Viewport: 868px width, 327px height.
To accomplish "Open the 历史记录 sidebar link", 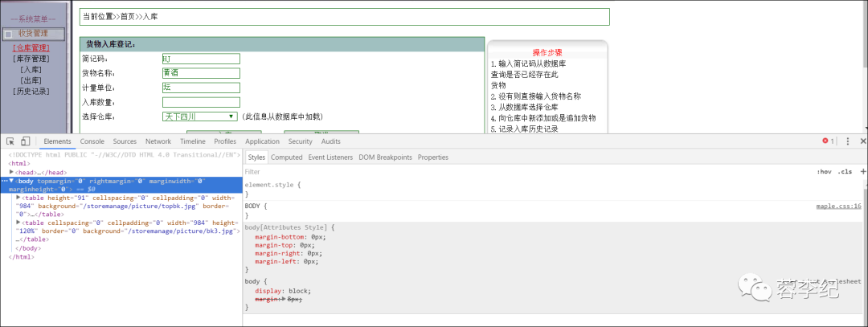I will coord(31,92).
